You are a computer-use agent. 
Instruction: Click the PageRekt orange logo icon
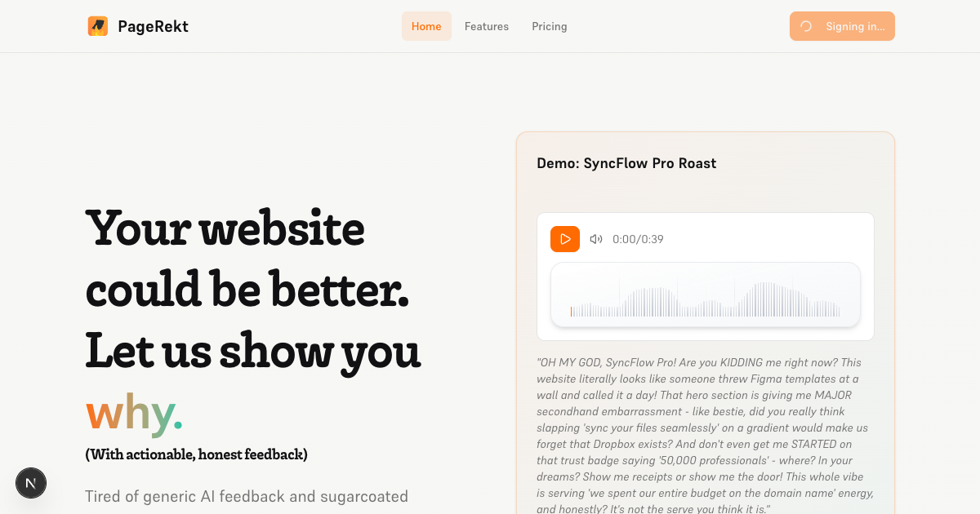pyautogui.click(x=98, y=26)
